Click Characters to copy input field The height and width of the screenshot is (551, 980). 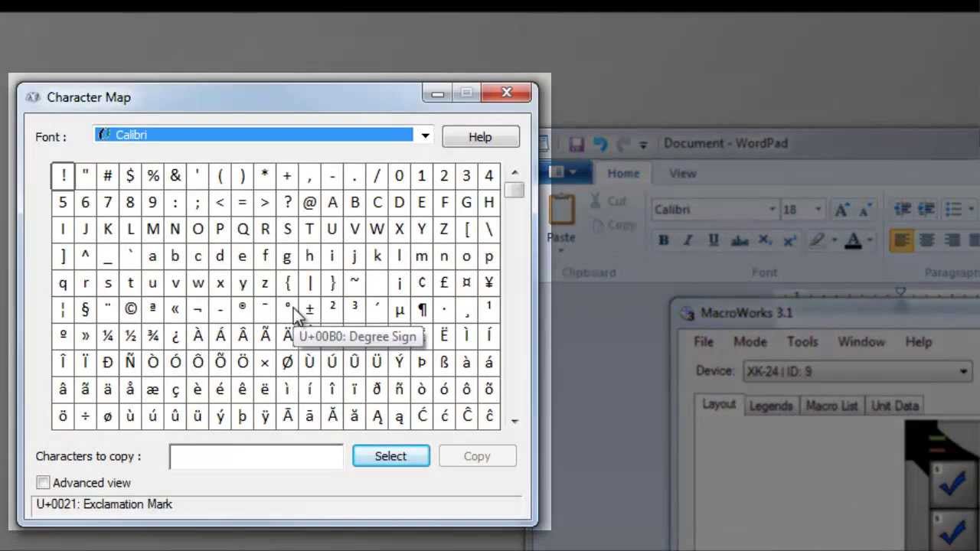coord(256,456)
